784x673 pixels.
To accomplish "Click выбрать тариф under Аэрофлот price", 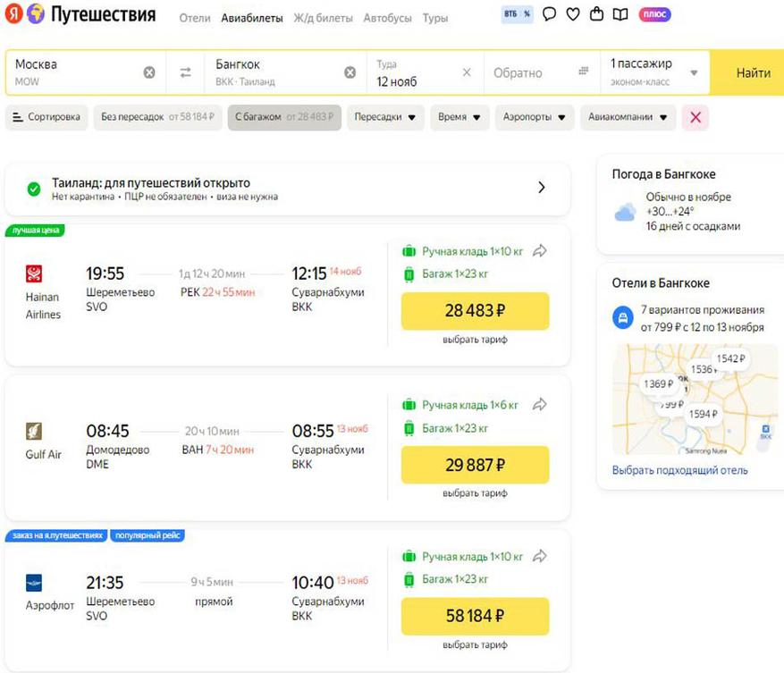I will pos(475,645).
